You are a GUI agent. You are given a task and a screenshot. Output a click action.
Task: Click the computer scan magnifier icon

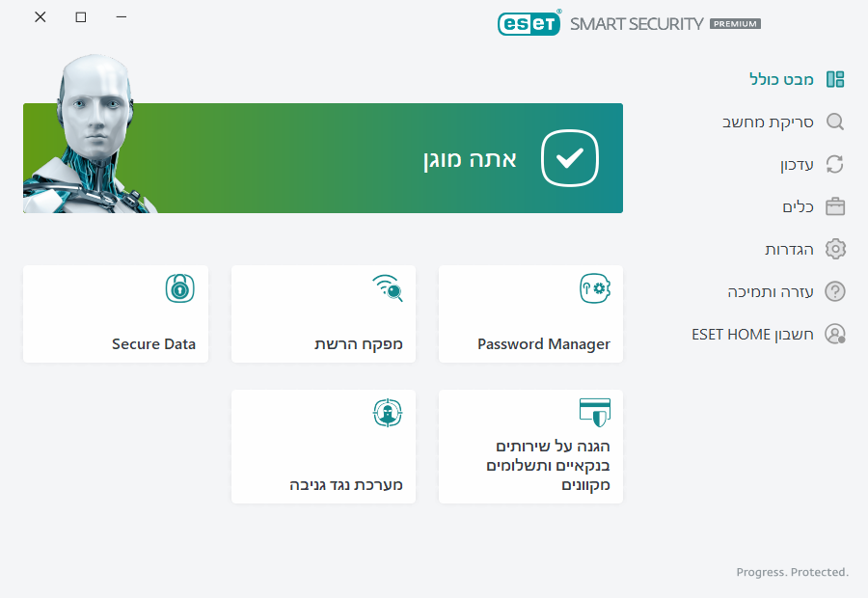coord(835,122)
